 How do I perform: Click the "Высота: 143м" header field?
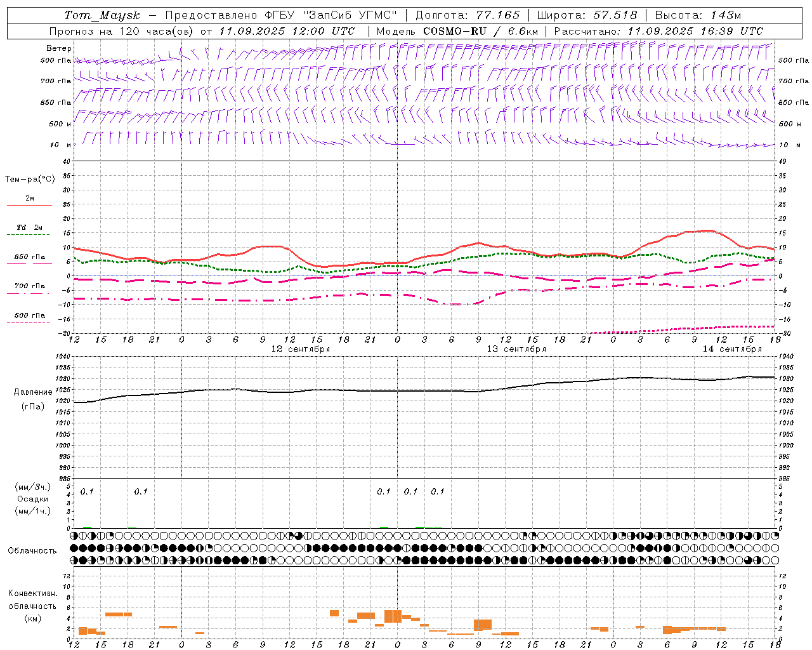point(698,15)
